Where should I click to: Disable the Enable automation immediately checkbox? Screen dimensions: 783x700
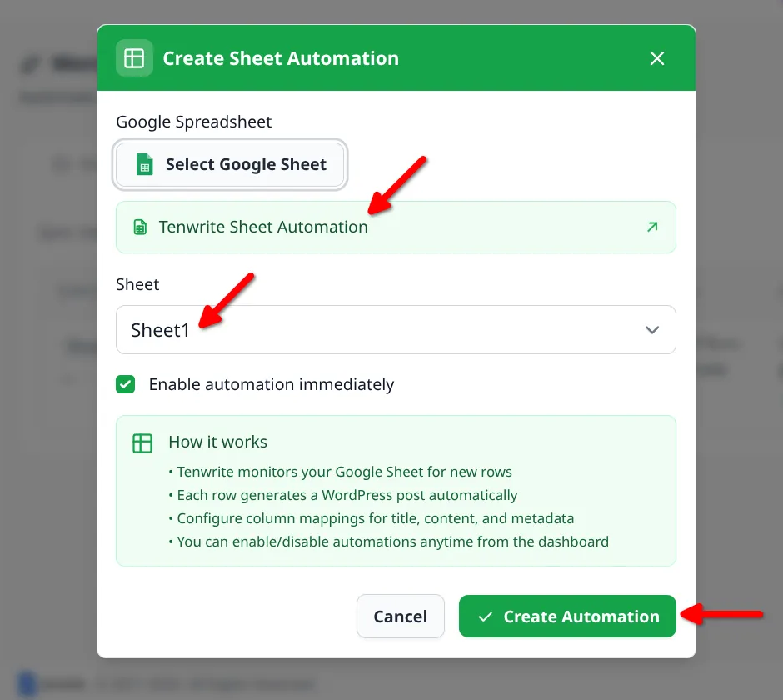click(x=126, y=384)
